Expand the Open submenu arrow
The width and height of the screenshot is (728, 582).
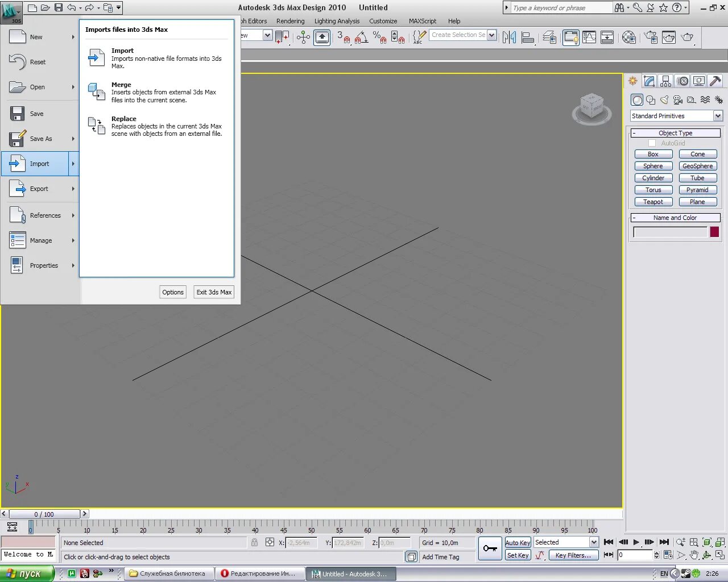pyautogui.click(x=73, y=87)
